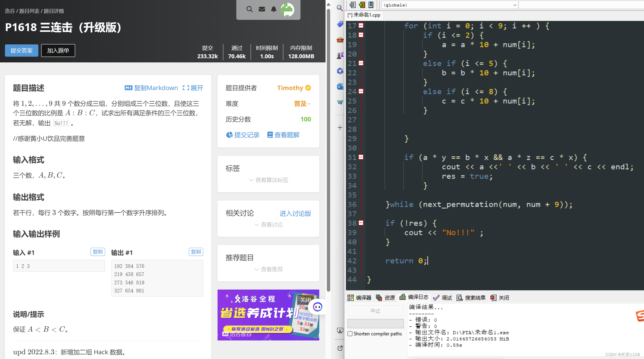
Task: Click the 提交答案 button
Action: 22,50
